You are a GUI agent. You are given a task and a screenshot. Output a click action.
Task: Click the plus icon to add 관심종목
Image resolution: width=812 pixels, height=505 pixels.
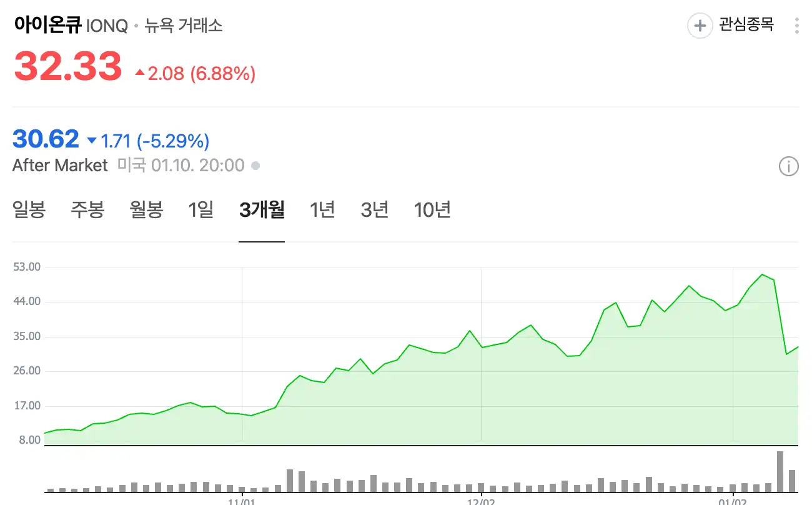click(x=699, y=26)
